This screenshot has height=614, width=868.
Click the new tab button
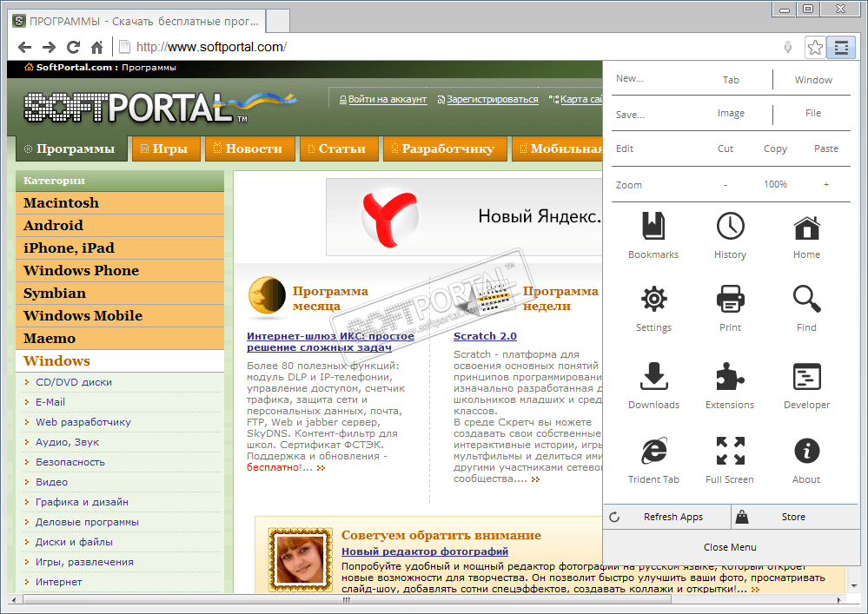[x=278, y=22]
